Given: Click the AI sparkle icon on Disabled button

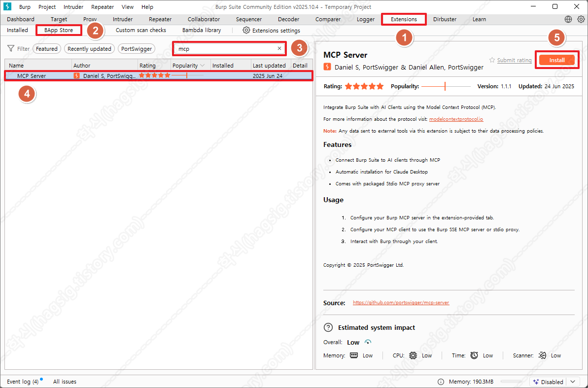Looking at the screenshot, I should (536, 382).
